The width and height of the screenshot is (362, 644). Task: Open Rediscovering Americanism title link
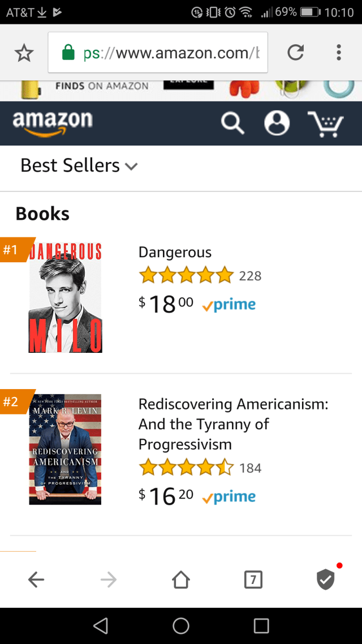point(233,424)
